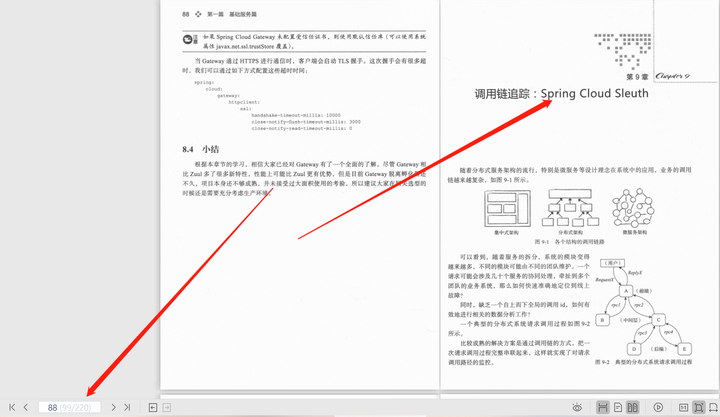Click the YAML line 'handshake-timeout-millis: 10000'
The width and height of the screenshot is (720, 417).
pyautogui.click(x=296, y=115)
